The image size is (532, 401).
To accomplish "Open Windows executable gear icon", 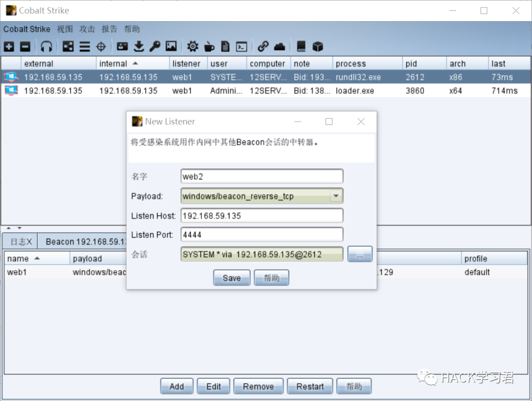I will pos(193,46).
